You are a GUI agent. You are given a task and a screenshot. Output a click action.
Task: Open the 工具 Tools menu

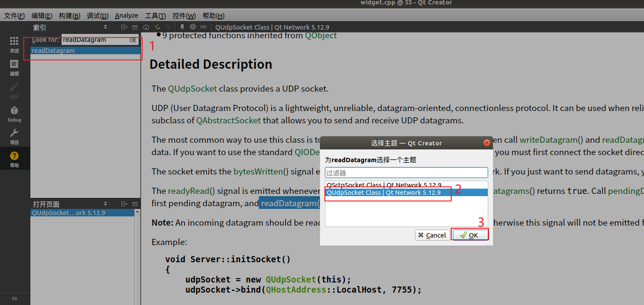point(155,15)
